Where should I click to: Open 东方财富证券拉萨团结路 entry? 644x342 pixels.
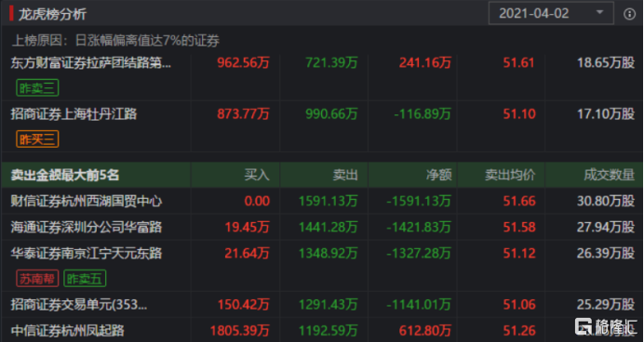(x=91, y=63)
